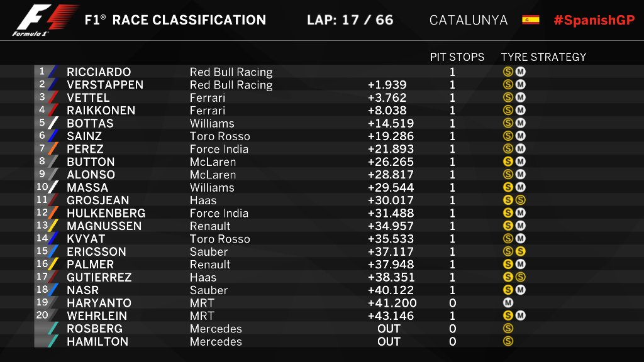Click Wehrlein's MRT team name
Screen dimensions: 644x362
tap(202, 316)
